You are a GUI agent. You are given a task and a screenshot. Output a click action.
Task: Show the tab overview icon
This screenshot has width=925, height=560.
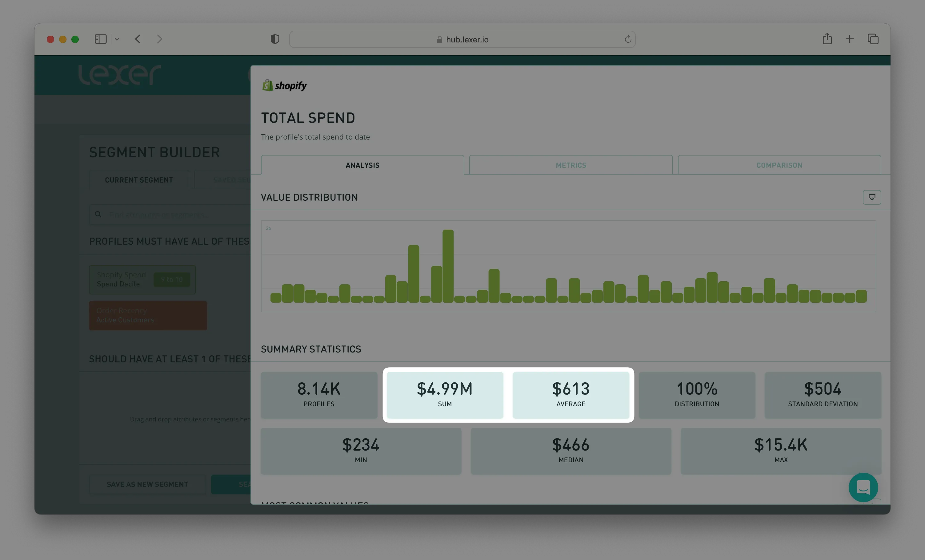tap(873, 39)
